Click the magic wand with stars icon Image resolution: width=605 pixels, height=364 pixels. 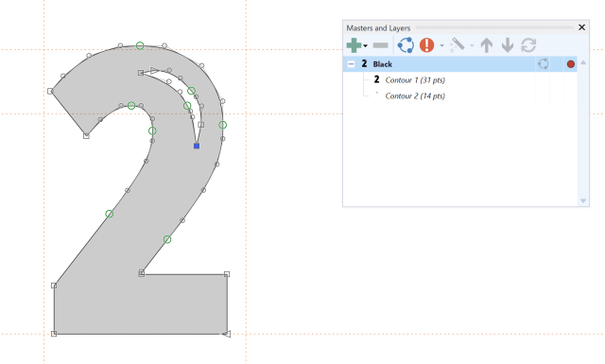point(458,45)
